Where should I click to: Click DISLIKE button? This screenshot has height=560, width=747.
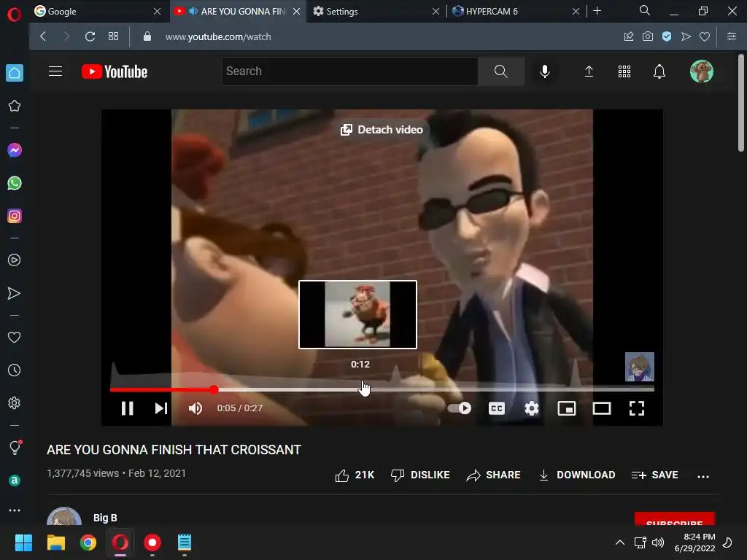point(420,475)
